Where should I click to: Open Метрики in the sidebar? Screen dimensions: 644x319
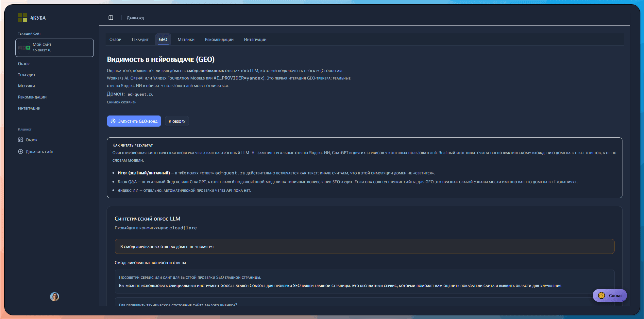(x=26, y=86)
